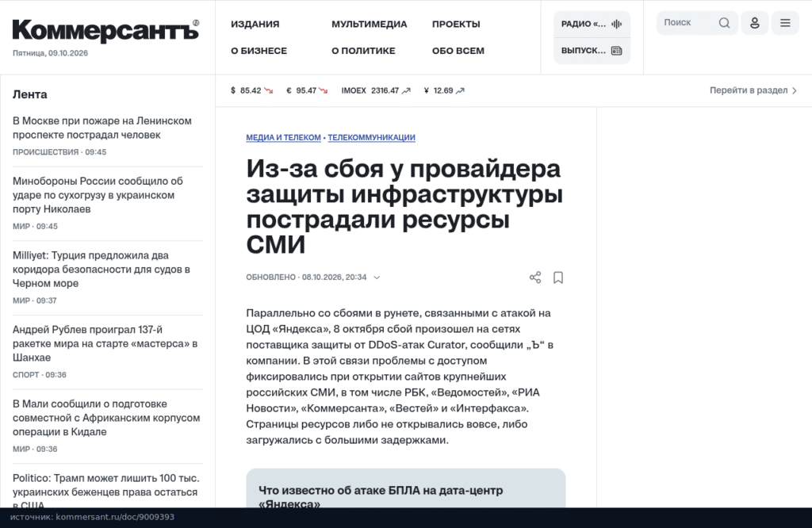This screenshot has height=528, width=812.
Task: Open ТЕЛЕКОММУНИКАЦИИ category link
Action: 371,137
